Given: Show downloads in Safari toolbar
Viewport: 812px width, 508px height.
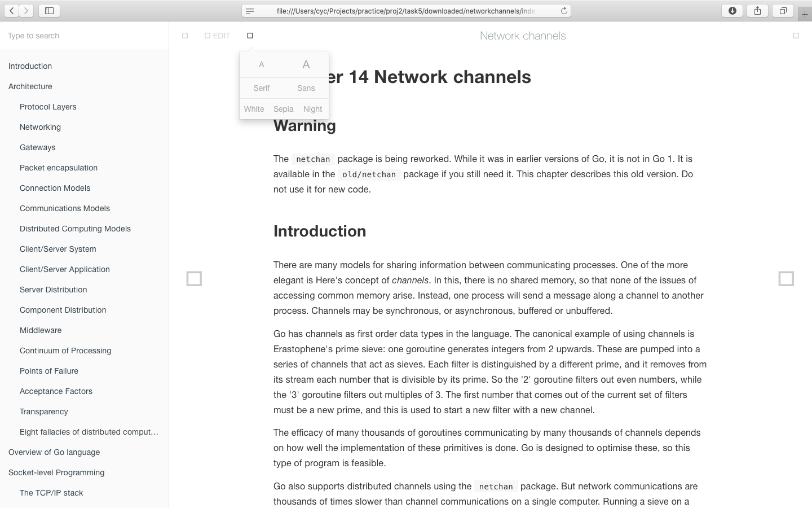Looking at the screenshot, I should pos(732,11).
